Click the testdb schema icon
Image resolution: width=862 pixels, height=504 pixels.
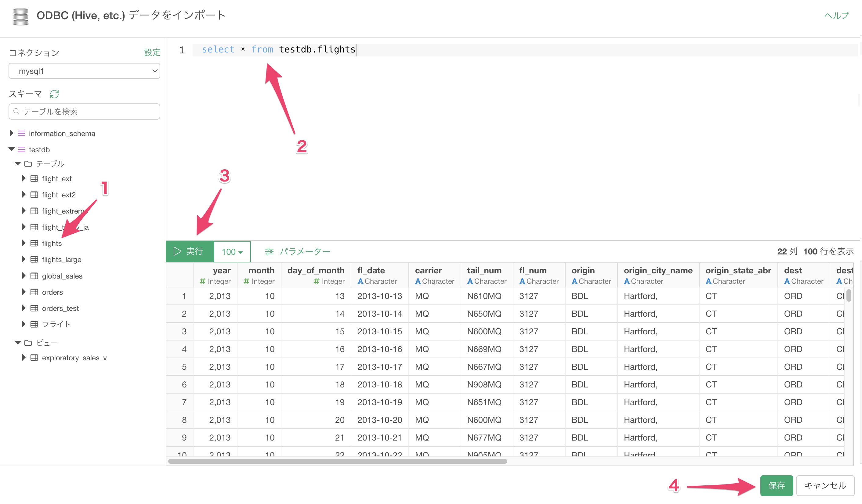[x=22, y=149]
